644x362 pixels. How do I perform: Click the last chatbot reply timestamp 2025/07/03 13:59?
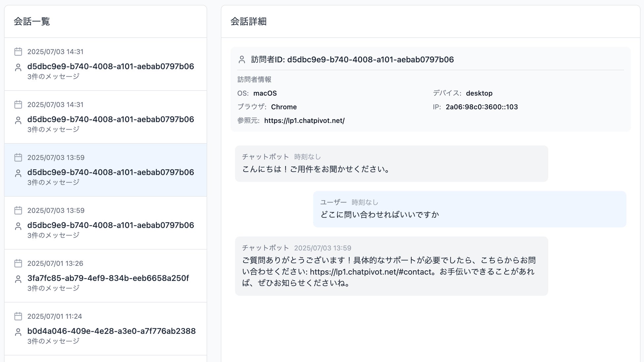pyautogui.click(x=322, y=248)
